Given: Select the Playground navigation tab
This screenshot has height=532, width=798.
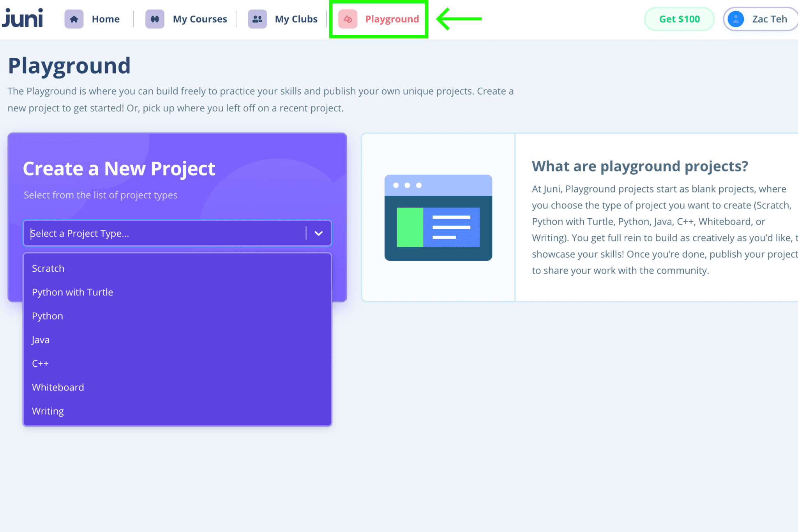Looking at the screenshot, I should click(x=391, y=19).
